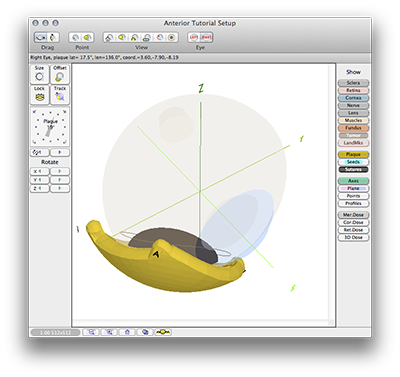The image size is (400, 377).
Task: Click the home view icon in bottom bar
Action: point(127,332)
